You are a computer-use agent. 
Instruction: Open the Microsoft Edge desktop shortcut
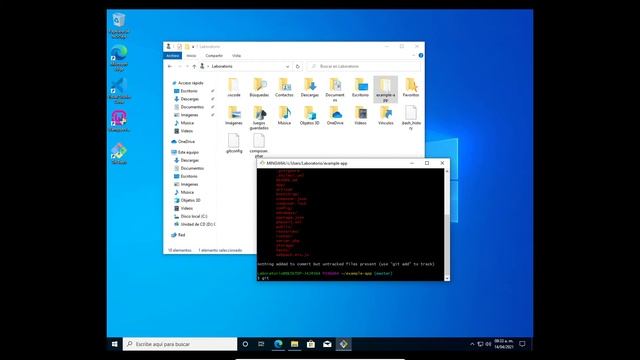click(119, 58)
